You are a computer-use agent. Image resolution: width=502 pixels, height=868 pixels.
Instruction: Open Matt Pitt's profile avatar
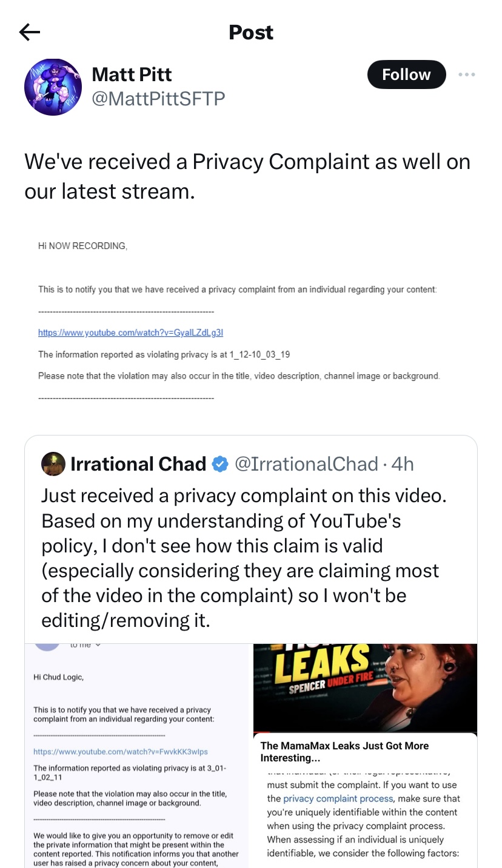pyautogui.click(x=53, y=87)
